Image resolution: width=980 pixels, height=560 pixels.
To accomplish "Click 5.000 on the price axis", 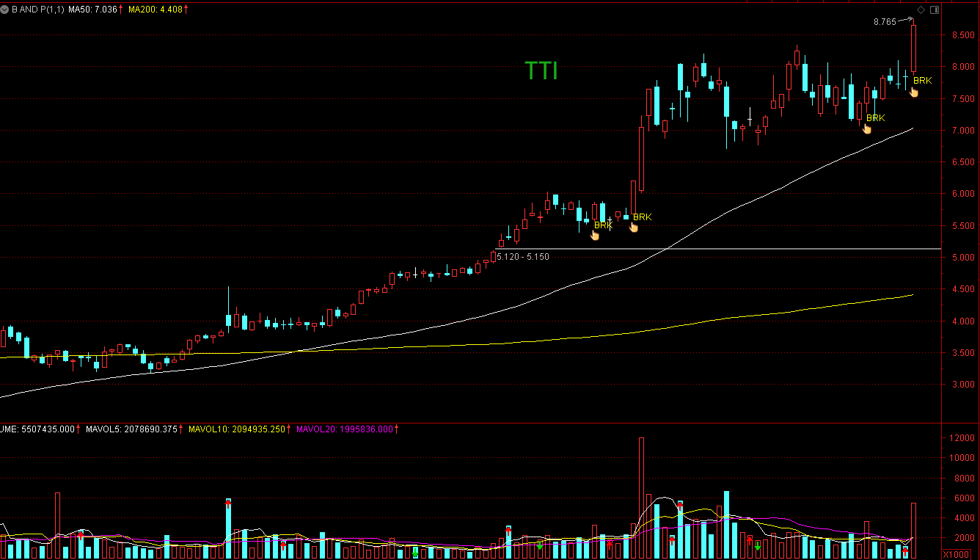I will pyautogui.click(x=962, y=258).
